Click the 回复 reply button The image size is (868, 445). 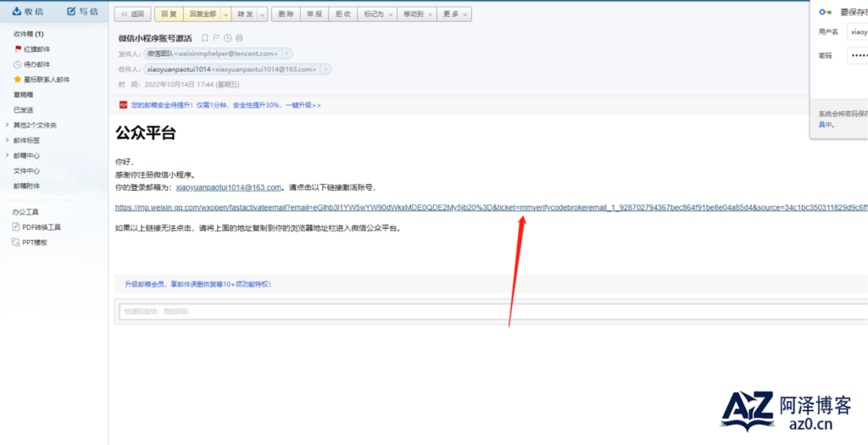tap(169, 14)
